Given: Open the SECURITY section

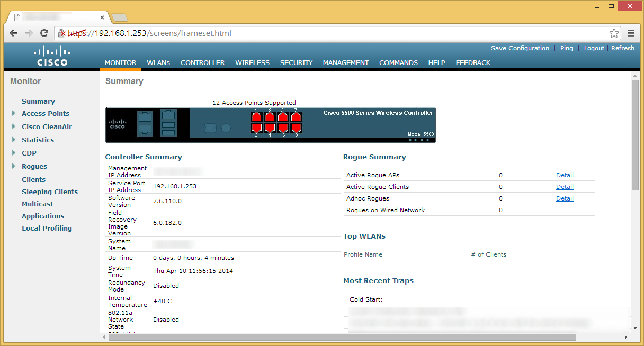Looking at the screenshot, I should pos(296,62).
